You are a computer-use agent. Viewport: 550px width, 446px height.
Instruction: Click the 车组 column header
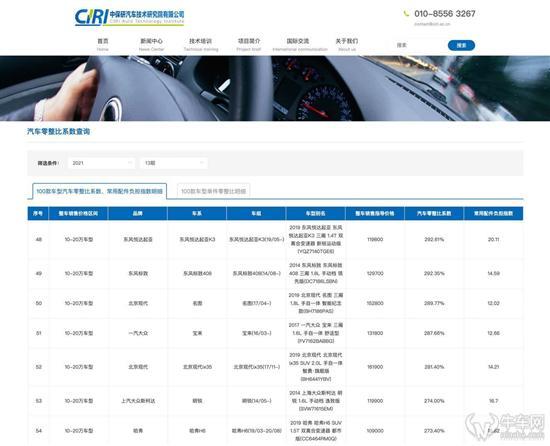click(x=256, y=213)
